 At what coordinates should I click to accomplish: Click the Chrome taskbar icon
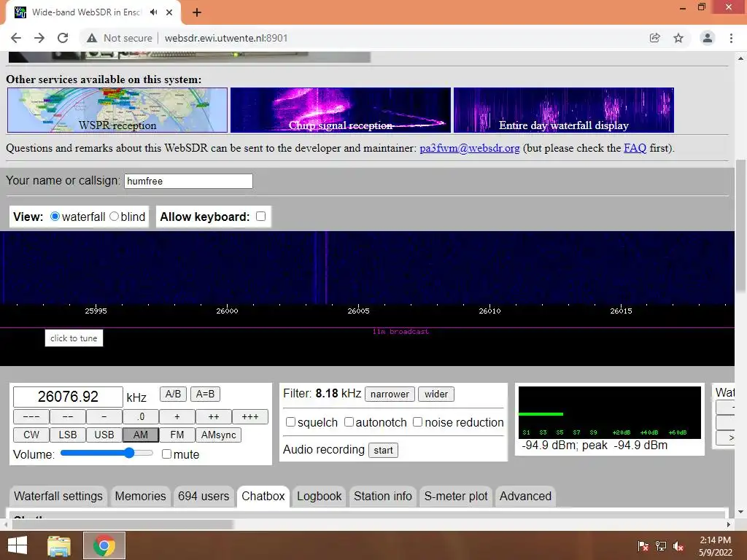coord(104,545)
